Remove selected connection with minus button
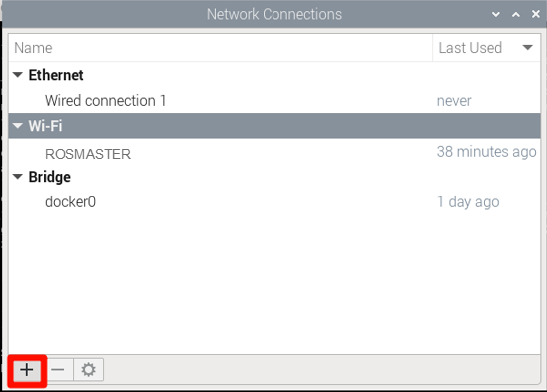 click(58, 370)
